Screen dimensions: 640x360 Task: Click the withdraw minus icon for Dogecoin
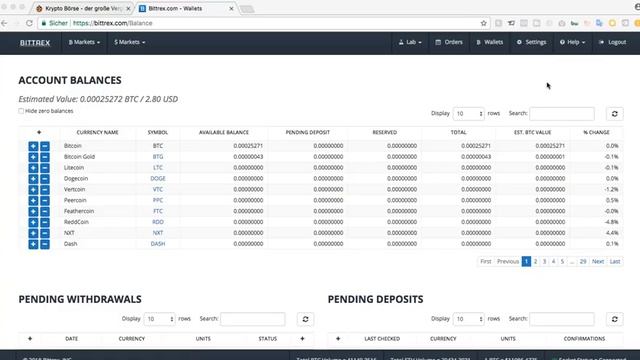45,179
